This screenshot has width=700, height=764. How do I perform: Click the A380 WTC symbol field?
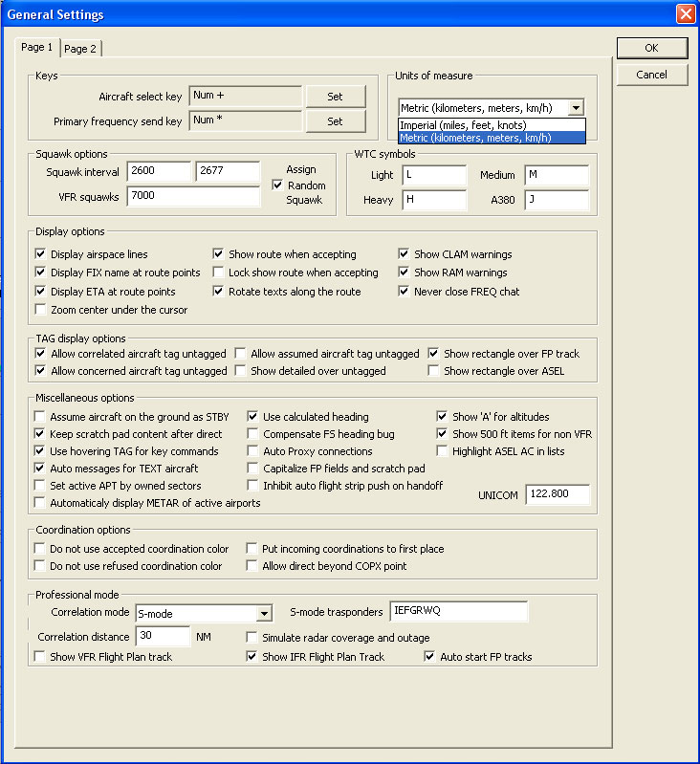pos(557,200)
